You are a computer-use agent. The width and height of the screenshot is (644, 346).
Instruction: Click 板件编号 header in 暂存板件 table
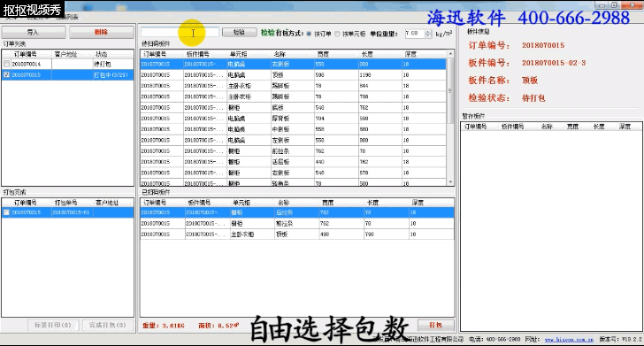pos(512,127)
